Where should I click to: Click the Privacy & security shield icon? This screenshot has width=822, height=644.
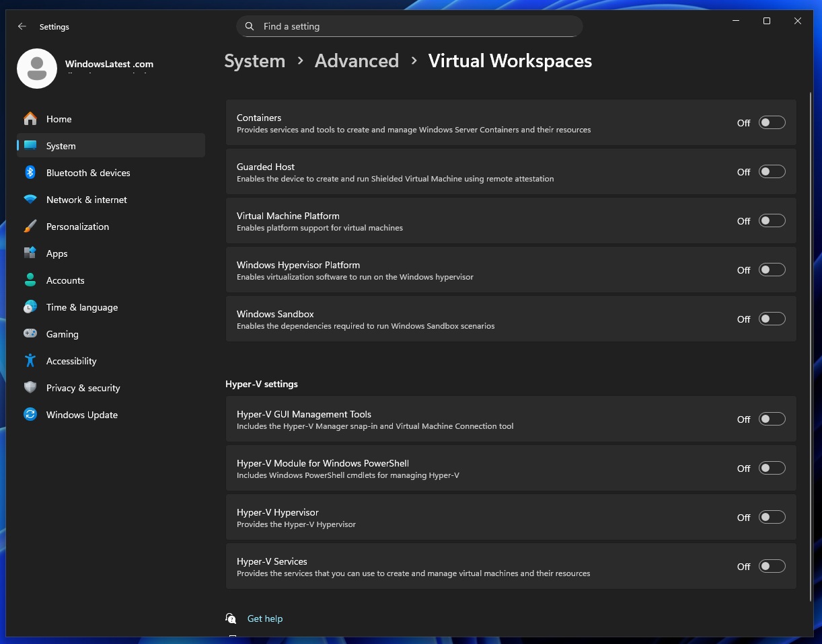tap(30, 388)
